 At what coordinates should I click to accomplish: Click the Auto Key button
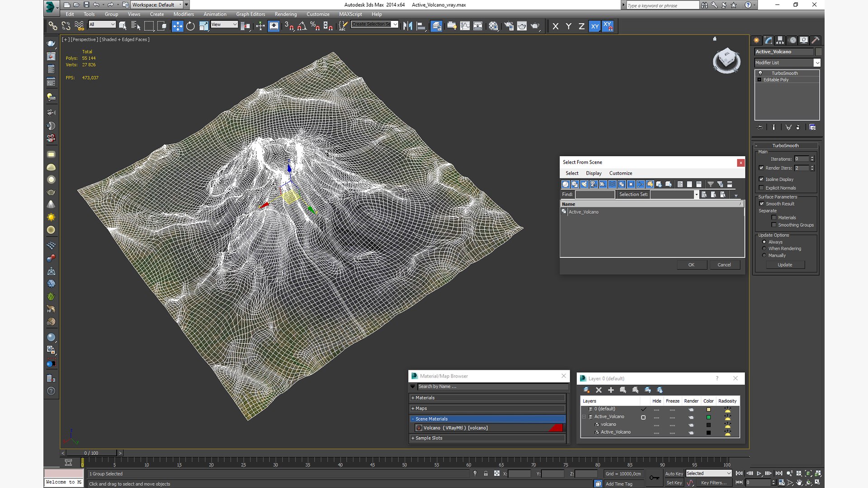[674, 474]
